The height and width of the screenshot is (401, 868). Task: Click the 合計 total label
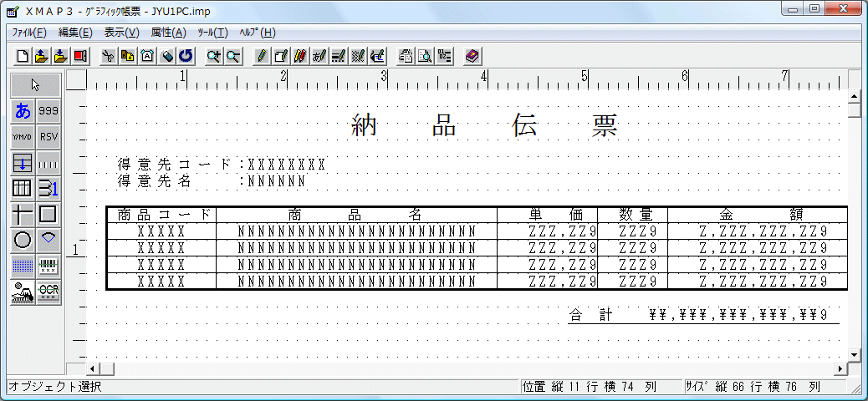click(590, 315)
